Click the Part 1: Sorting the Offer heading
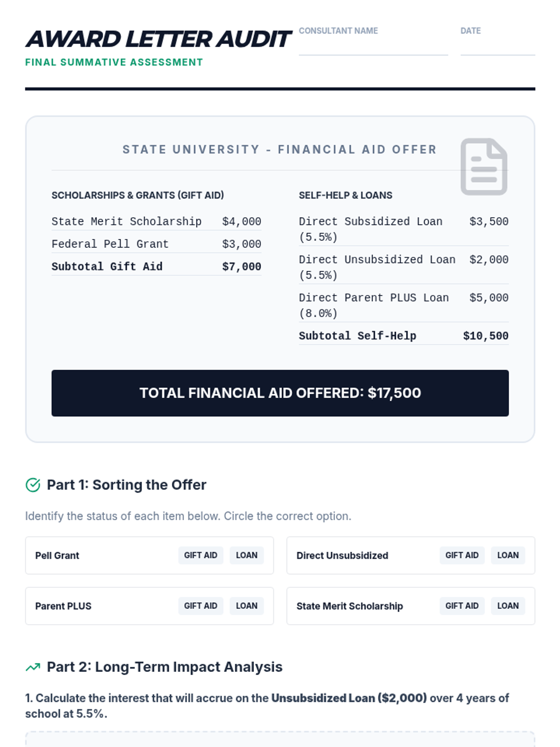 pos(126,485)
